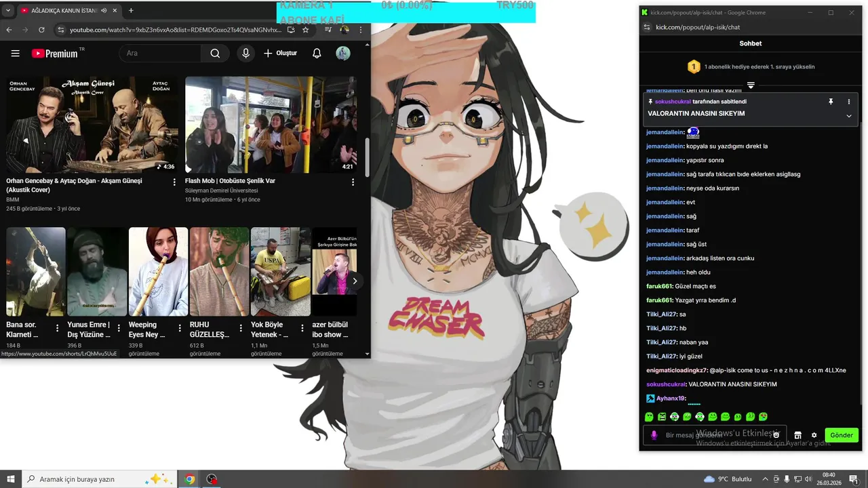
Task: Go back in the YouTube browser window
Action: [9, 30]
